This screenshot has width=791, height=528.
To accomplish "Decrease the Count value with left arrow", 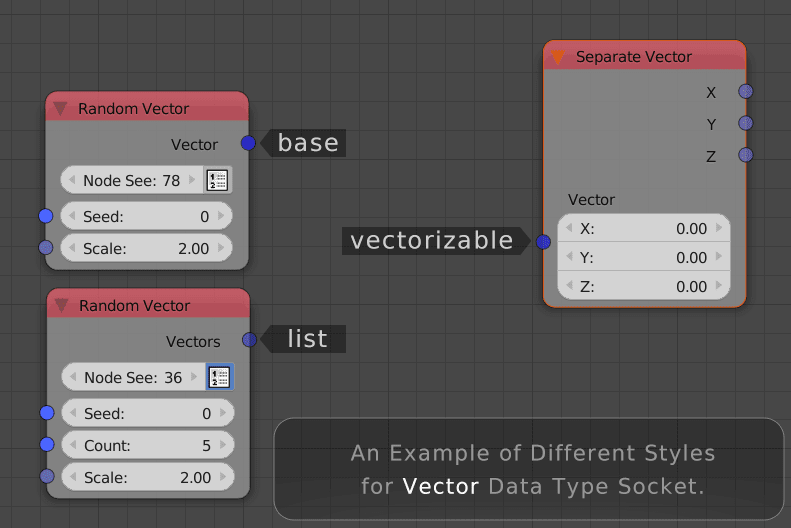I will coord(74,445).
